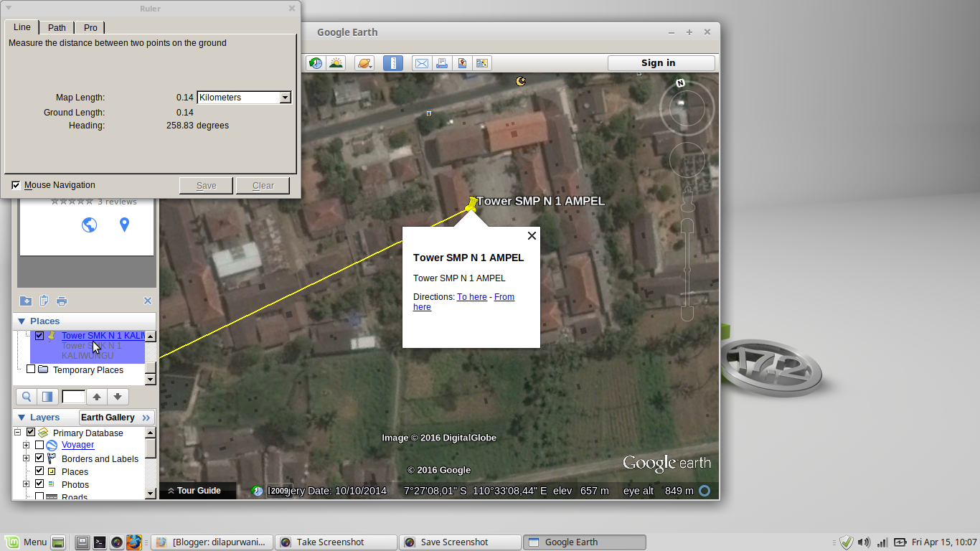Toggle sunlight across landscape icon
Screen dimensions: 980x551
click(x=336, y=63)
